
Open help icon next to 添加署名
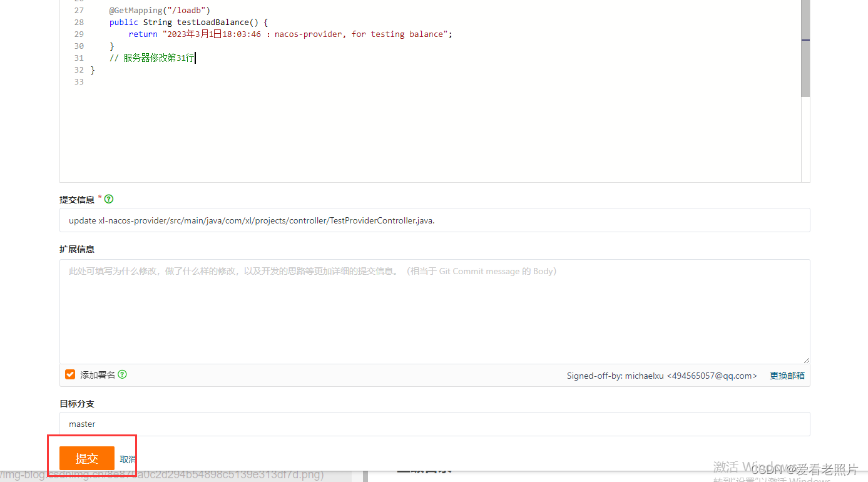coord(123,374)
